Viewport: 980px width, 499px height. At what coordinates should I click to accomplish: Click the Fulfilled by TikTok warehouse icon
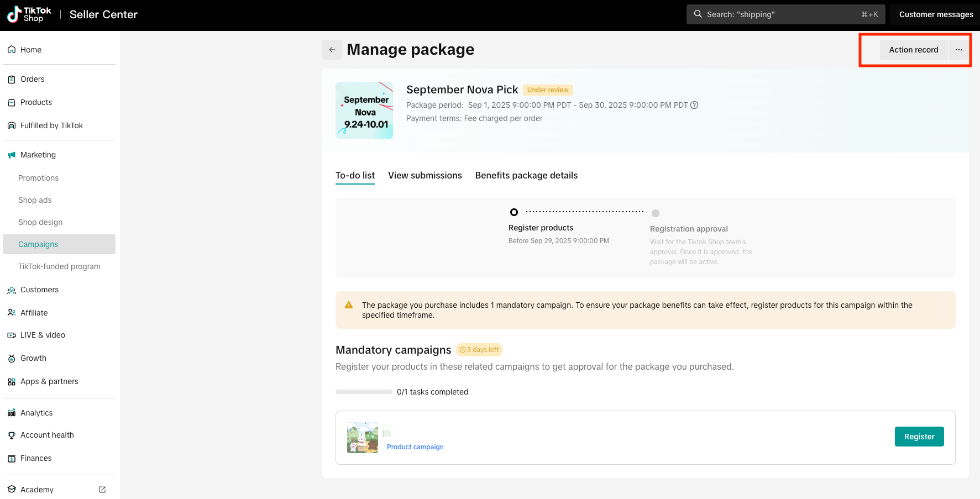[12, 126]
